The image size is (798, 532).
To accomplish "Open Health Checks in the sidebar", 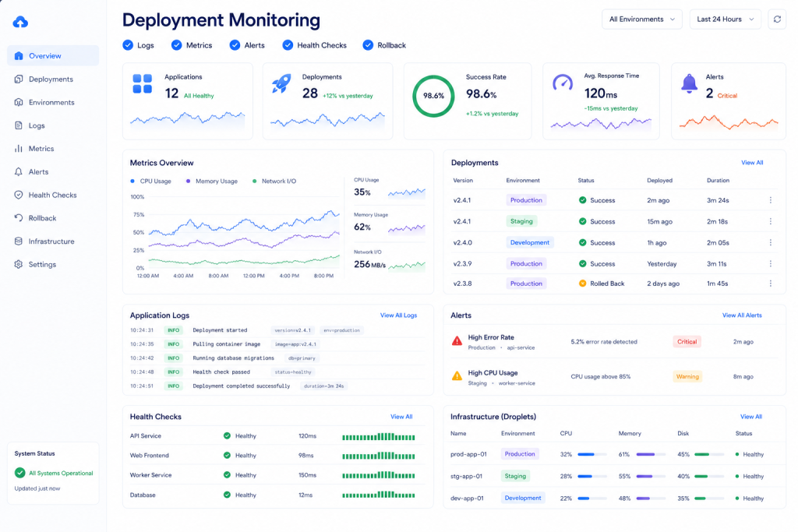I will coord(53,195).
